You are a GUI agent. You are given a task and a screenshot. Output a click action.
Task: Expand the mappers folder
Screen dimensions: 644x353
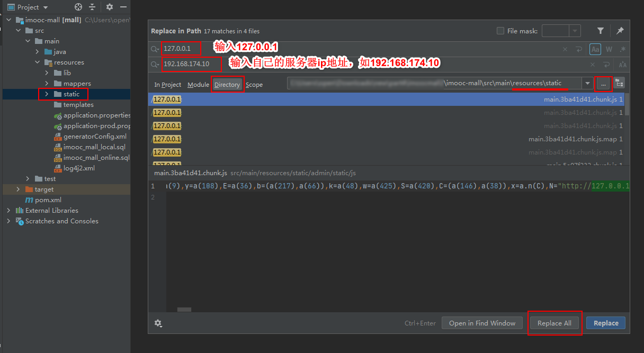47,84
